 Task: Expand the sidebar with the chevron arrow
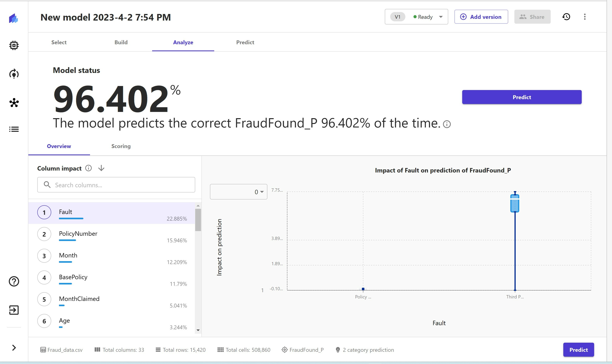(14, 347)
